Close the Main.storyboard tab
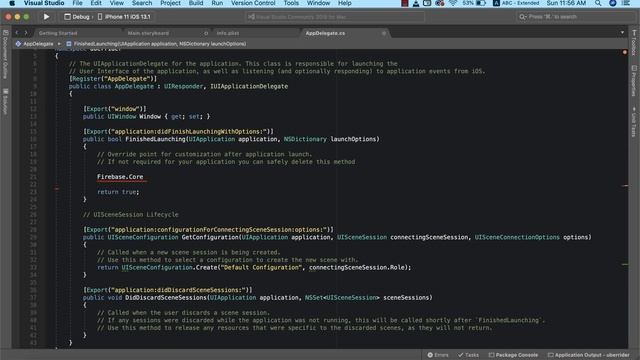640x360 pixels. point(206,33)
